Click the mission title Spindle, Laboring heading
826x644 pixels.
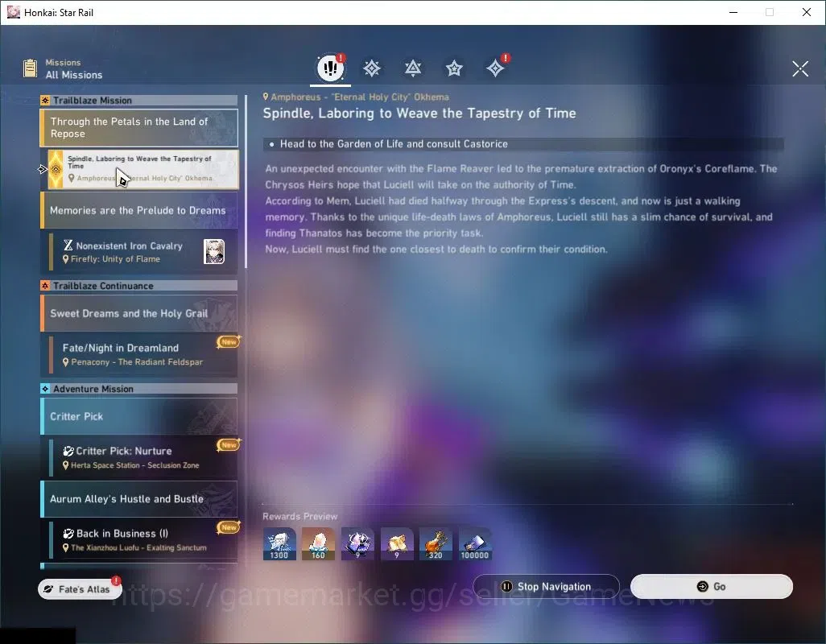coord(419,114)
